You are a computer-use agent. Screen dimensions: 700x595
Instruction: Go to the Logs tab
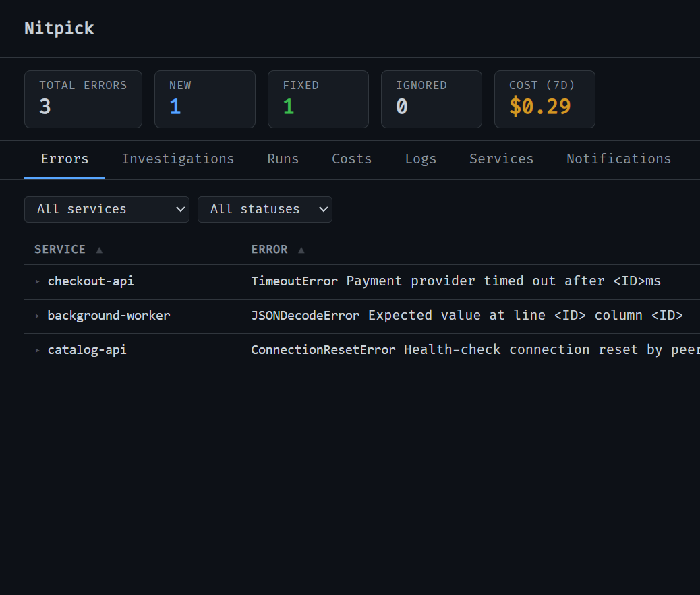coord(421,159)
